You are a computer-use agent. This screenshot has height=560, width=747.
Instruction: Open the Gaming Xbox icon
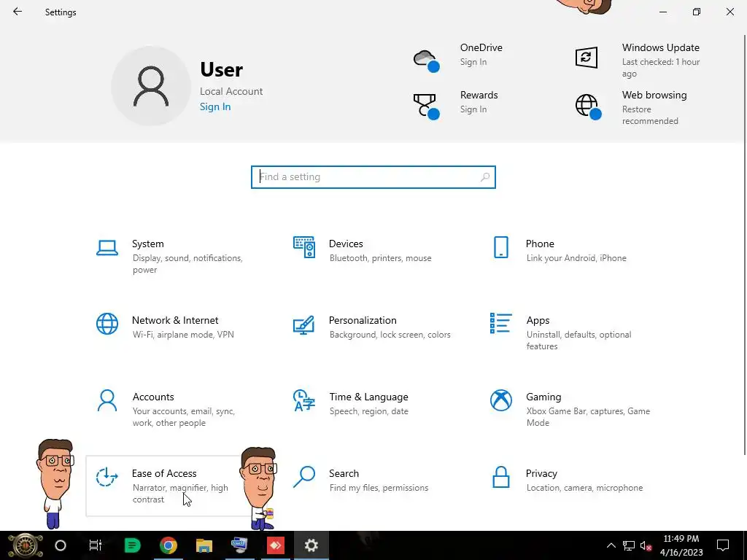tap(500, 400)
